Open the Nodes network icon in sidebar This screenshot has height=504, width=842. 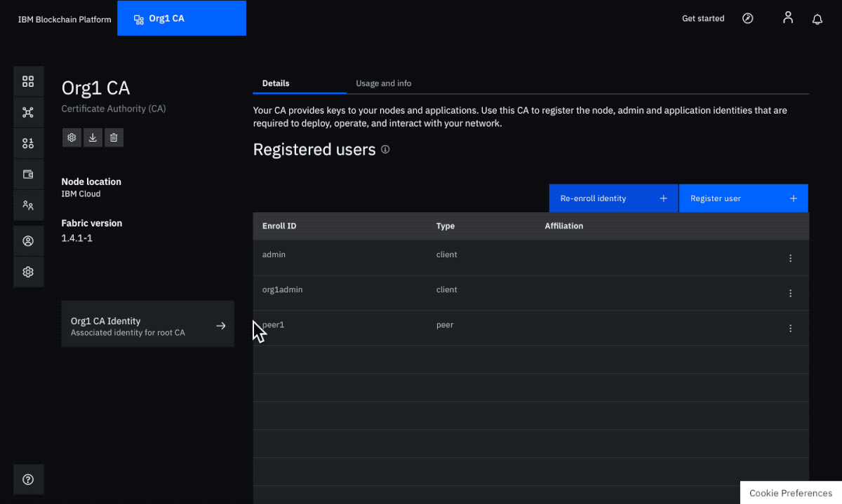28,112
